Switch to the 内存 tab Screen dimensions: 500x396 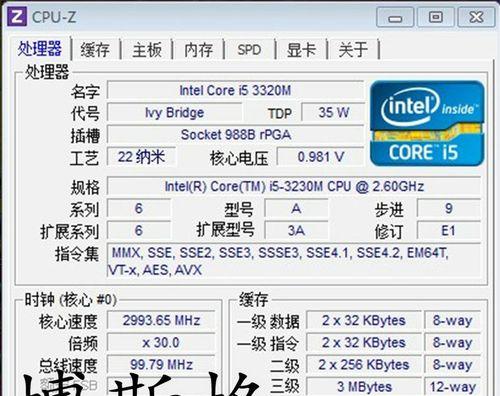pyautogui.click(x=199, y=50)
